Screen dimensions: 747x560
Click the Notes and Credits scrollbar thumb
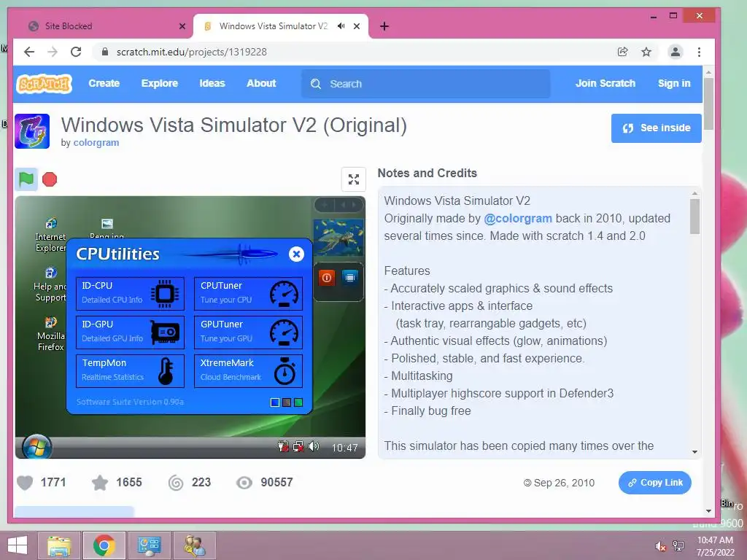pyautogui.click(x=694, y=217)
